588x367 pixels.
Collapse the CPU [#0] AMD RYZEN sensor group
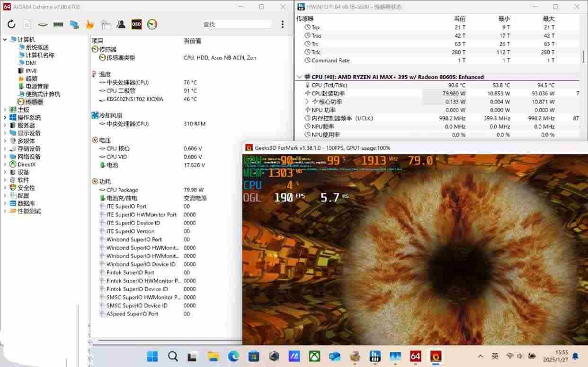299,77
